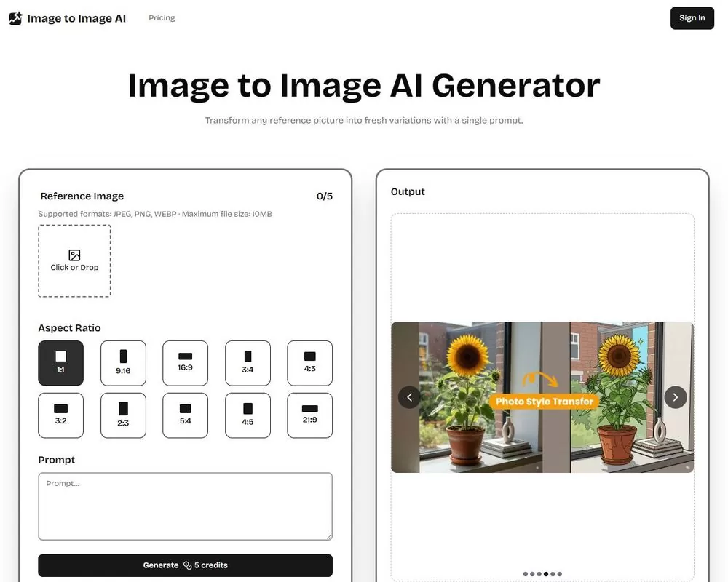Select the 2:3 aspect ratio
Image resolution: width=728 pixels, height=582 pixels.
[x=123, y=415]
